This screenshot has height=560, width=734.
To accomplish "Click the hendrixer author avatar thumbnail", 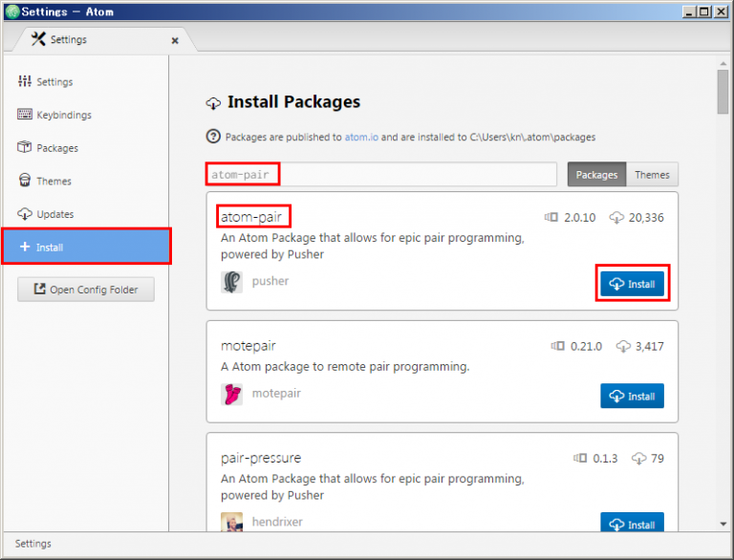I will [231, 522].
